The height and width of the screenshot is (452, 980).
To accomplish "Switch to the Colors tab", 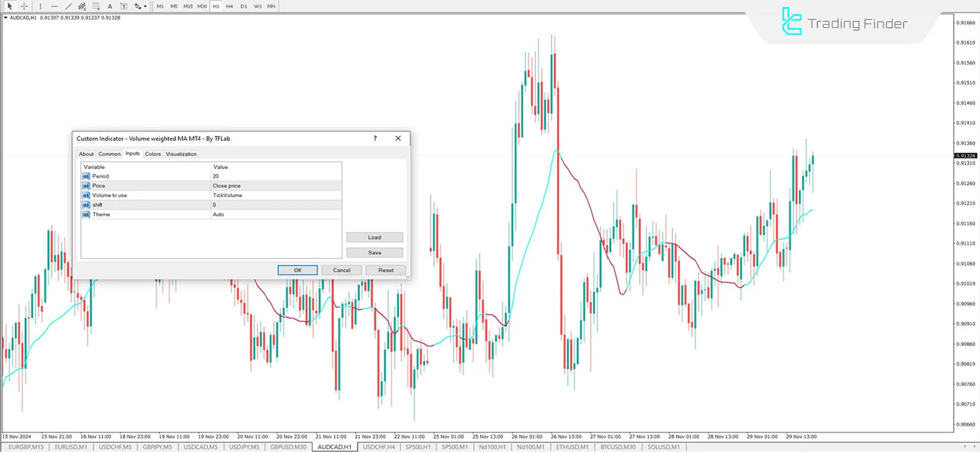I will point(153,154).
